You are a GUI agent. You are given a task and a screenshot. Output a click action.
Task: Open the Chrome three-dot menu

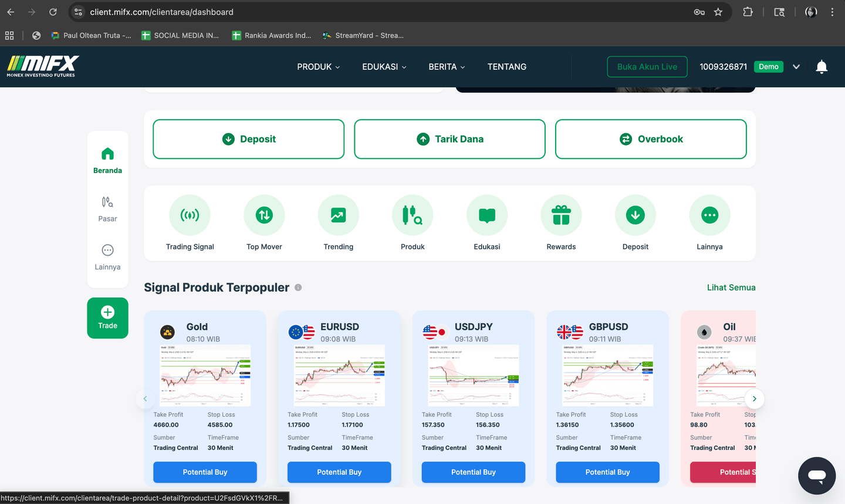point(832,12)
